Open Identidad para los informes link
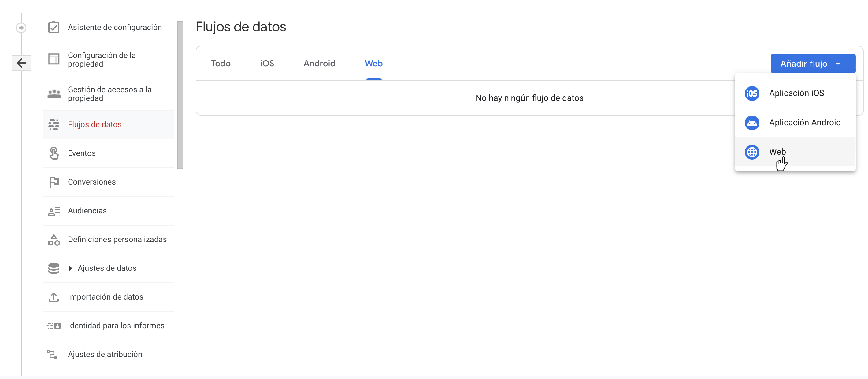 point(116,326)
